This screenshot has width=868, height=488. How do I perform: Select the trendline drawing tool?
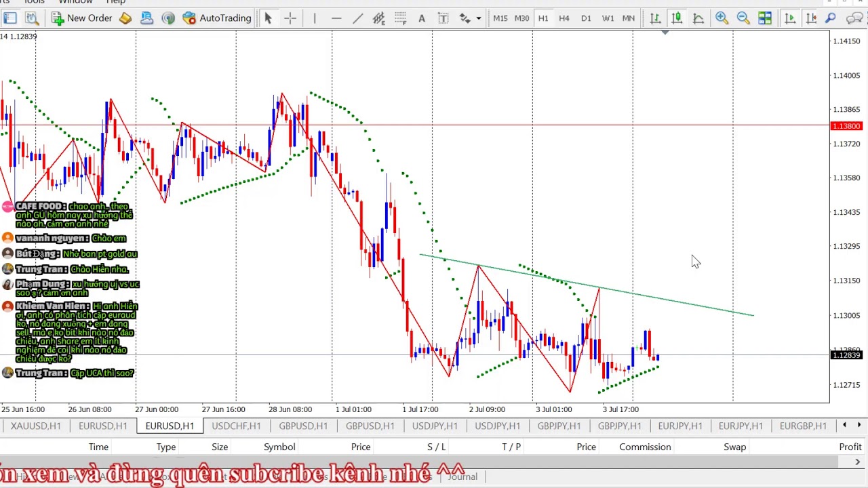coord(357,18)
